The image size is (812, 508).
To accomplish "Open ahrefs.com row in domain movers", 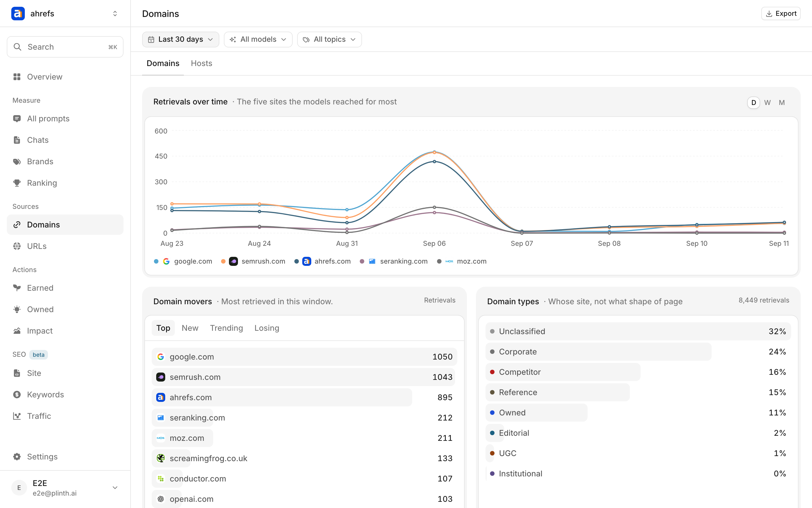I will [304, 397].
